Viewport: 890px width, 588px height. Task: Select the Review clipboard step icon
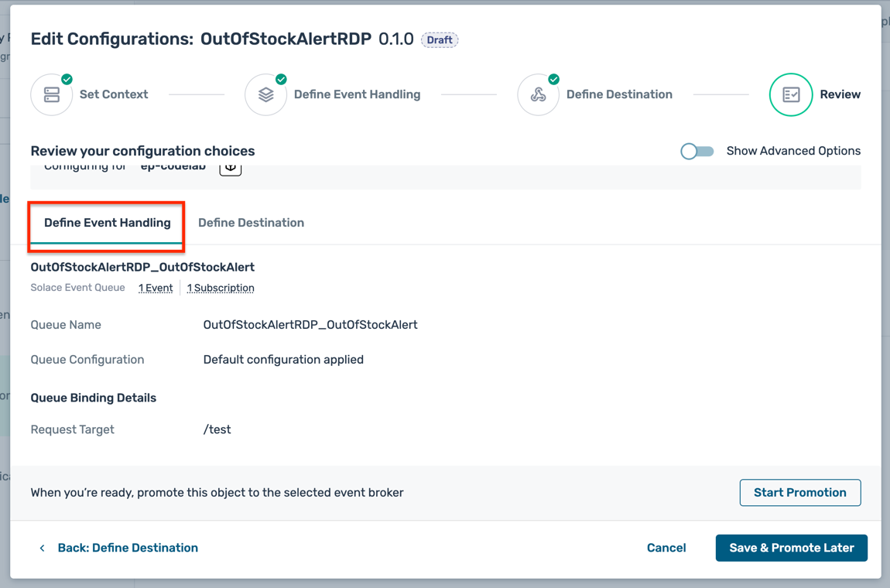pos(791,94)
